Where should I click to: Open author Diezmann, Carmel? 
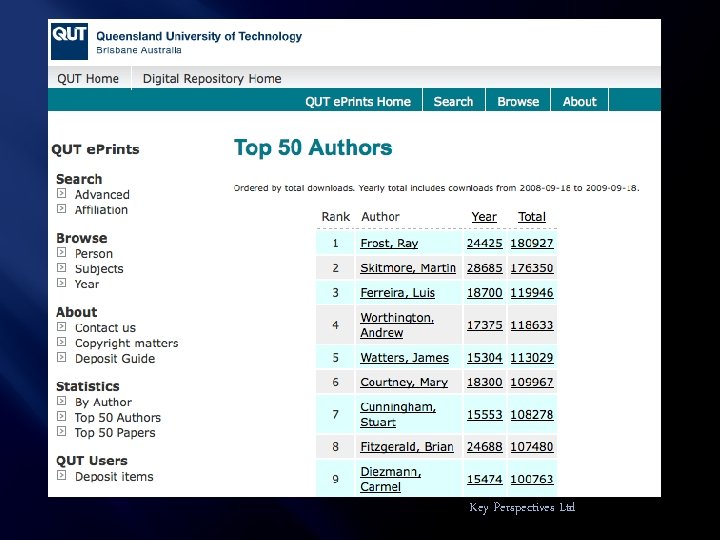pyautogui.click(x=390, y=479)
